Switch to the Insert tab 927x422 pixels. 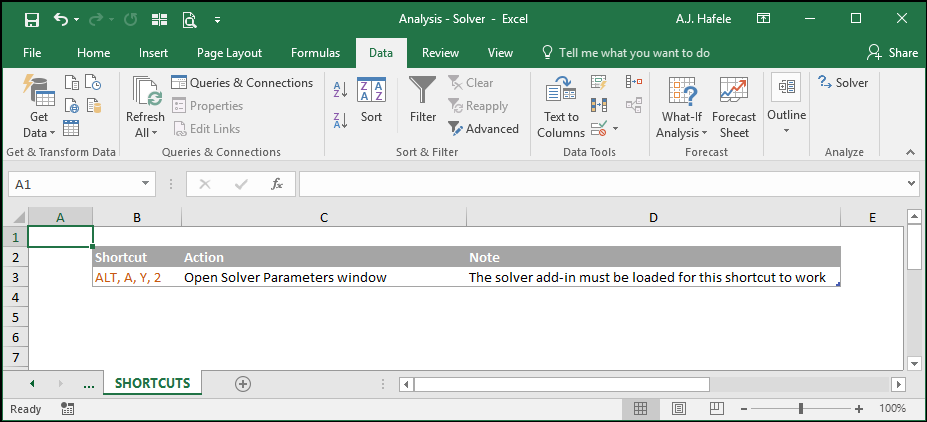coord(153,53)
